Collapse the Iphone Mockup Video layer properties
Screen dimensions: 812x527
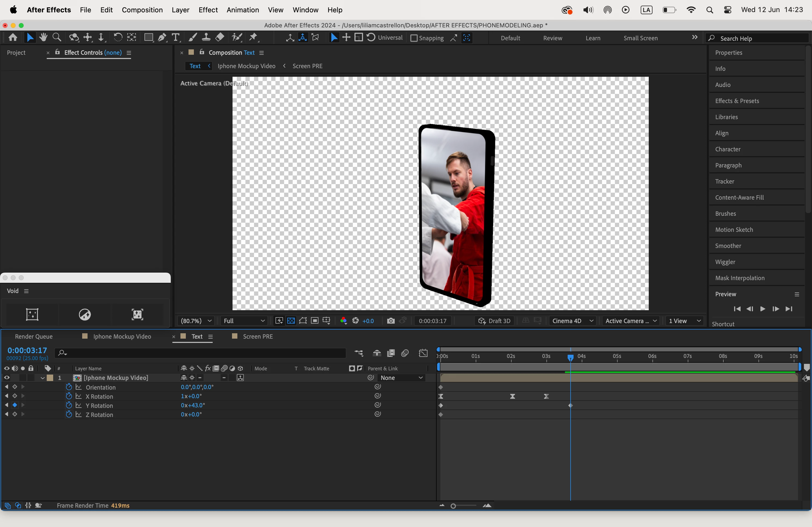pos(43,378)
